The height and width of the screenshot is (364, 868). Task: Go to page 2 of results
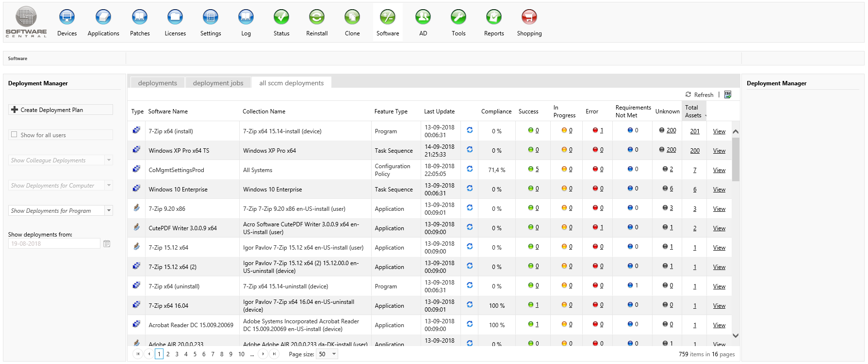click(x=168, y=354)
